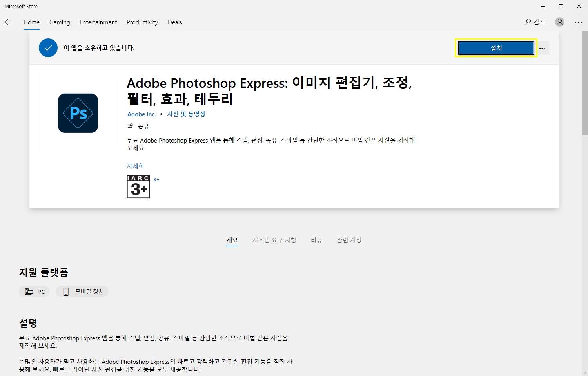Click the Photoshop Express app icon

point(78,113)
